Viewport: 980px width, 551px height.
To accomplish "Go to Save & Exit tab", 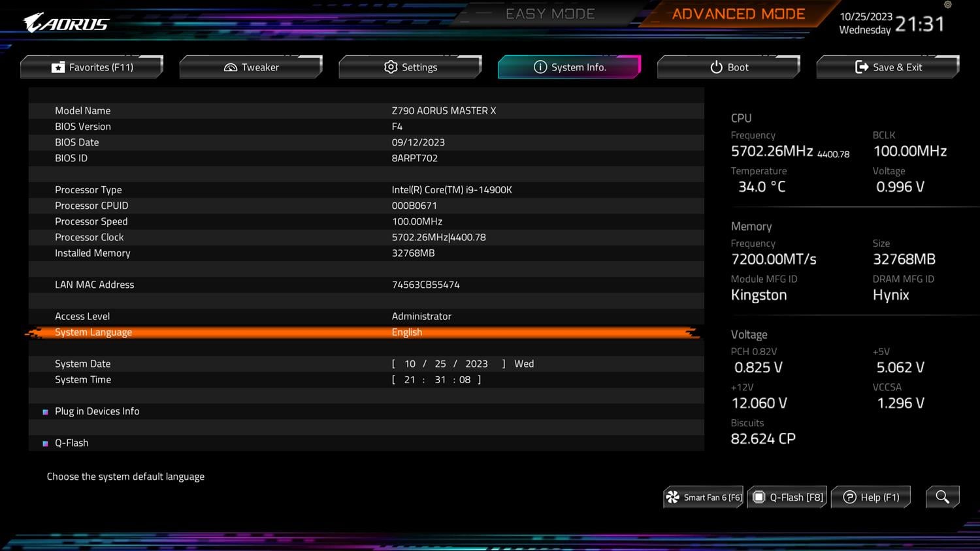I will [x=888, y=67].
